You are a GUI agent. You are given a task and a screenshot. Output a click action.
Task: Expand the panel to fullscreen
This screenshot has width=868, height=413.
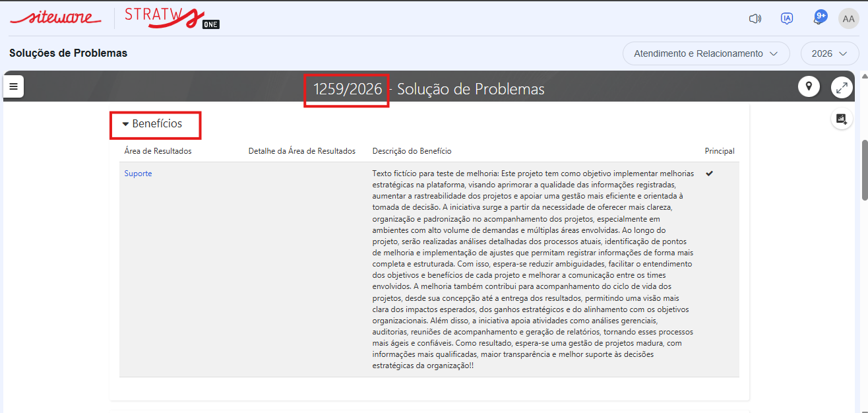tap(841, 86)
